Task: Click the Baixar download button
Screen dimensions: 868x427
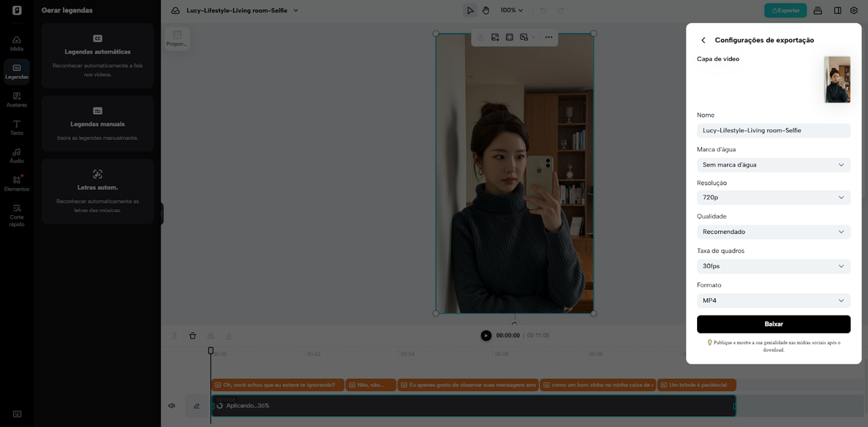Action: (x=773, y=324)
